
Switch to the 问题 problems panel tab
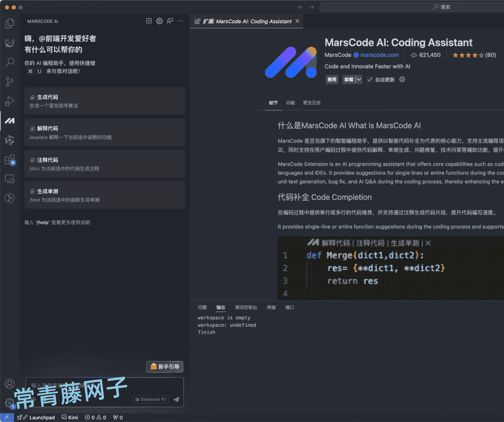click(202, 308)
